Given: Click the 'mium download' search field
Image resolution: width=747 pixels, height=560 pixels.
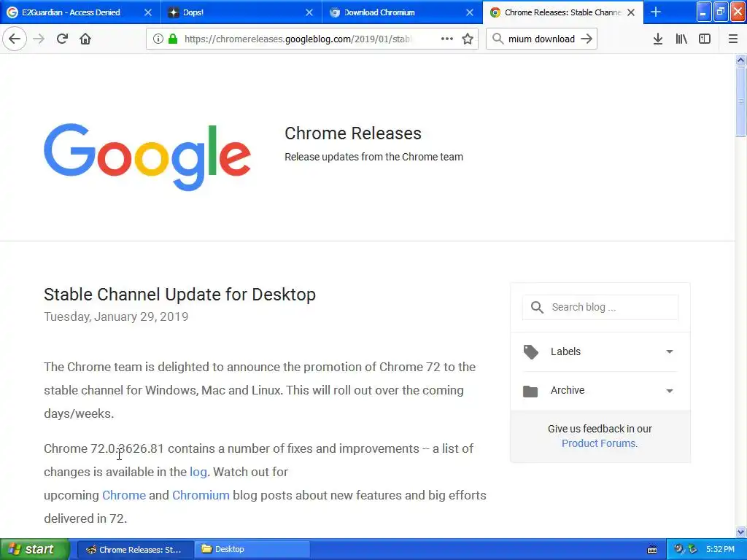Looking at the screenshot, I should coord(541,39).
